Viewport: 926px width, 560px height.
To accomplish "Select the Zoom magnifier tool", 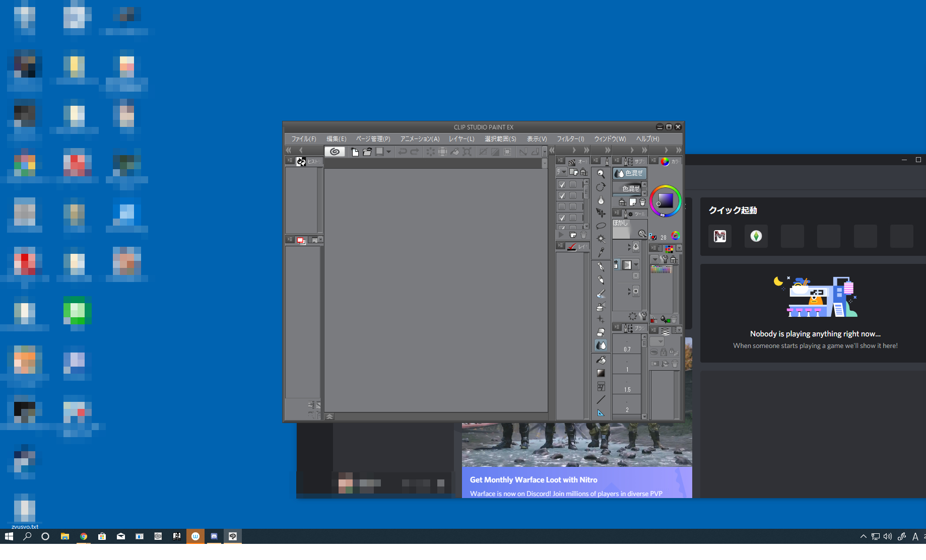I will tap(601, 174).
